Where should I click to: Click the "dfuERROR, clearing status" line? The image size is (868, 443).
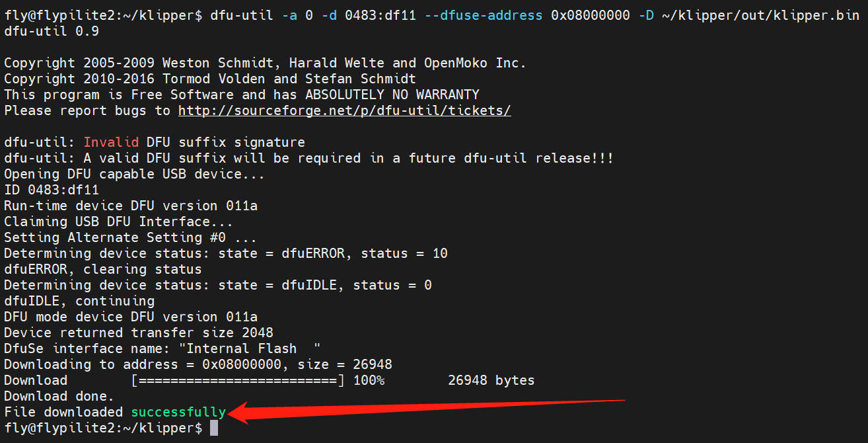point(102,269)
